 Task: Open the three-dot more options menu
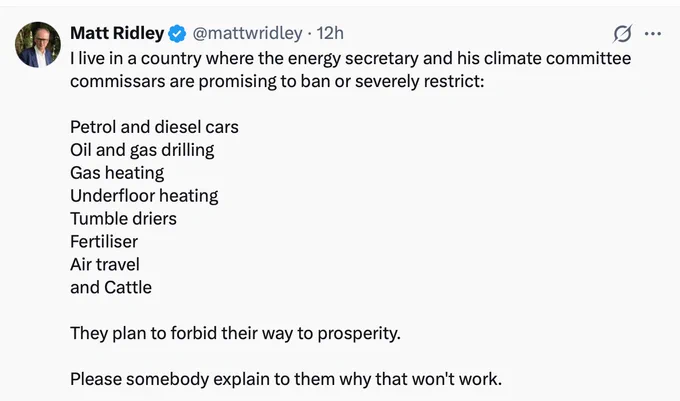click(653, 34)
